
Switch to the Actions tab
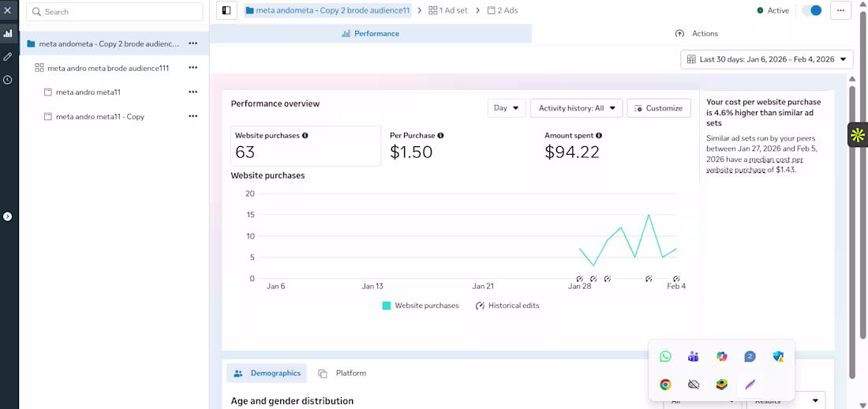[697, 34]
